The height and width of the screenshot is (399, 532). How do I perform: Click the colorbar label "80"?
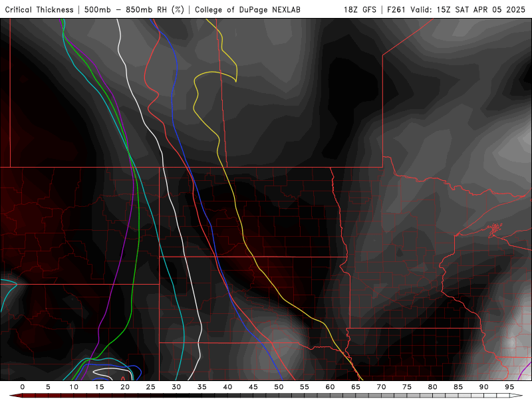coord(433,387)
